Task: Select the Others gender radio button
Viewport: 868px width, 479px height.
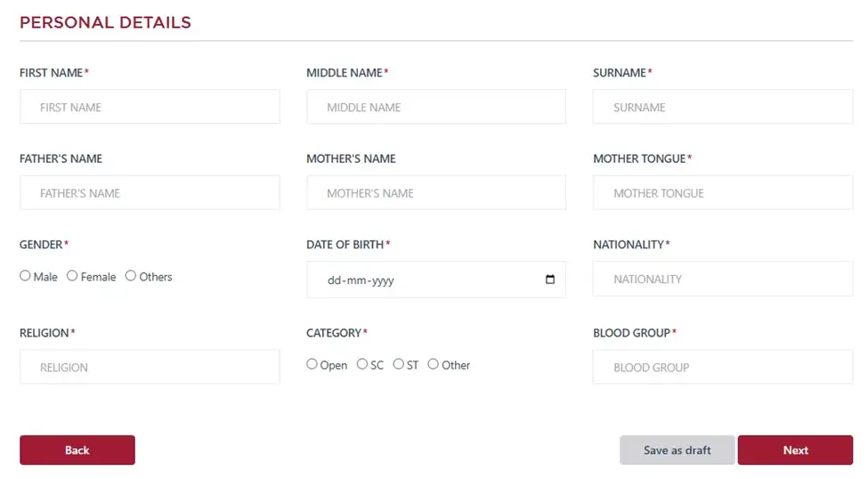Action: tap(130, 276)
